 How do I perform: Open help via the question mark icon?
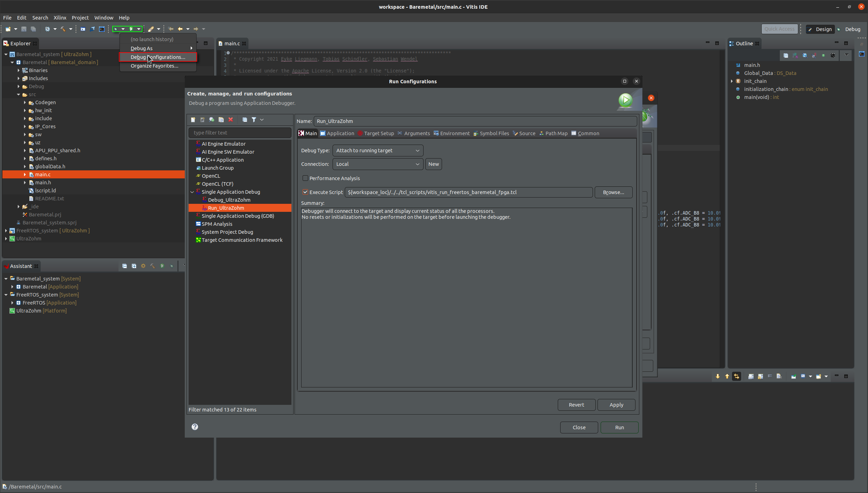tap(195, 427)
